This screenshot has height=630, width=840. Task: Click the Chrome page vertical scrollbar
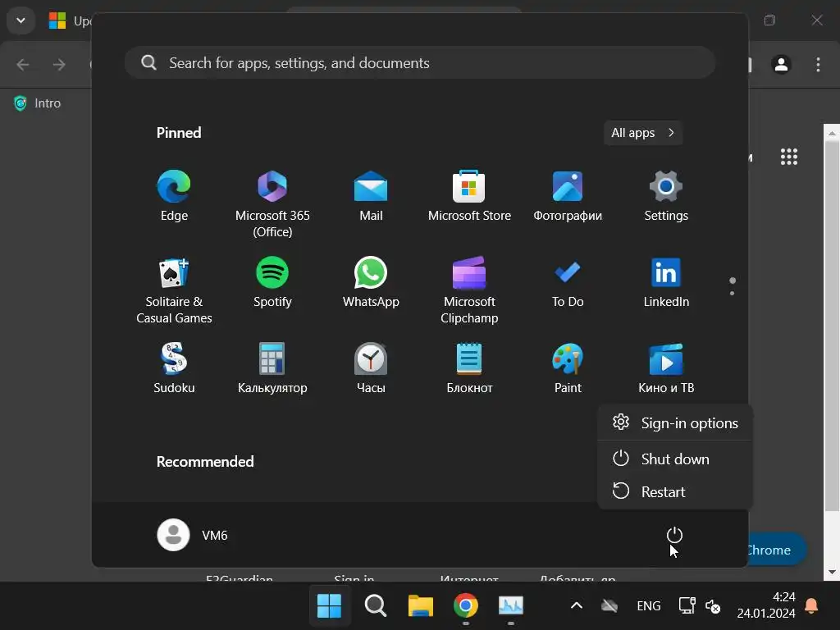tap(832, 325)
